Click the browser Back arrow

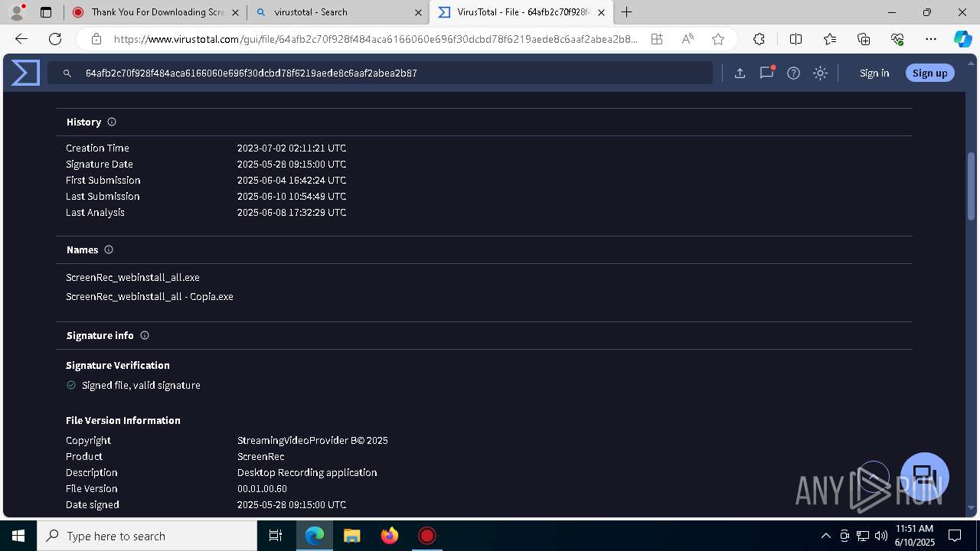[21, 39]
